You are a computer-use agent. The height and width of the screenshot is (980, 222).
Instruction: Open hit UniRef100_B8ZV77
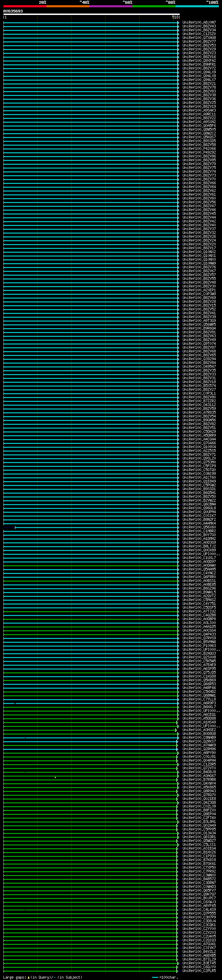[x=199, y=41]
